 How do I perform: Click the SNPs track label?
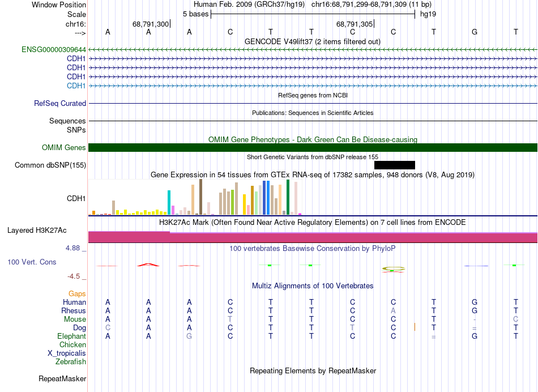76,130
